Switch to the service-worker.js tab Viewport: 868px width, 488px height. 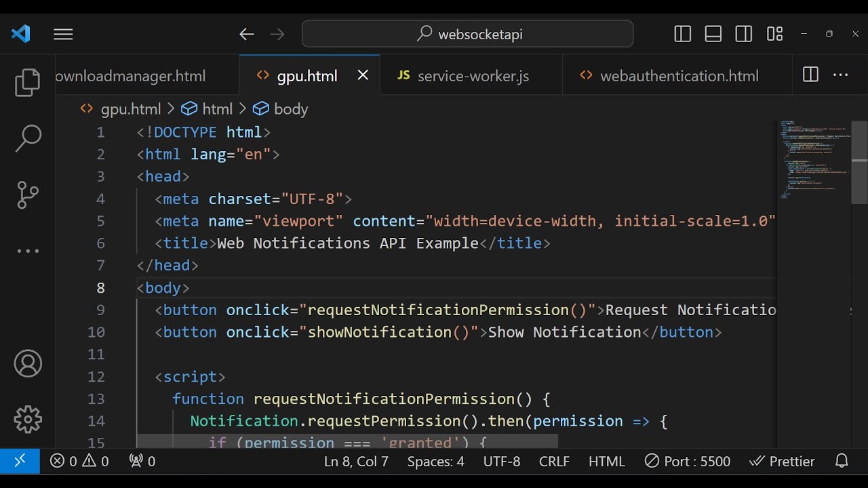tap(472, 76)
